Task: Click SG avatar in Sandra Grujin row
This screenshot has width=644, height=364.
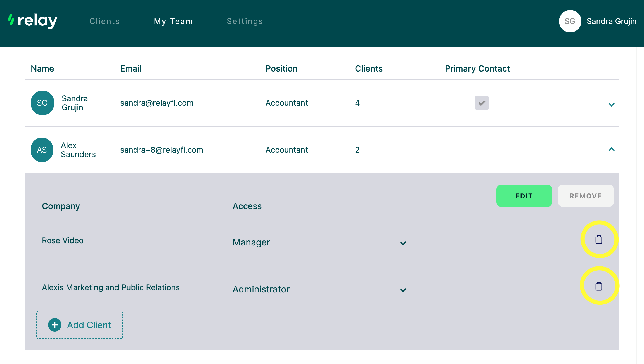Action: 42,103
